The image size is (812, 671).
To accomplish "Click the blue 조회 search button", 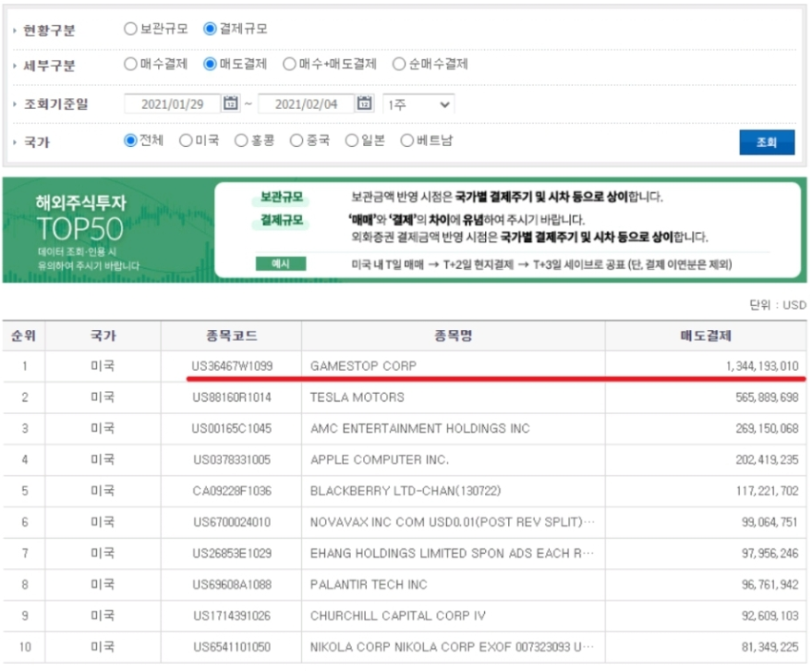I will (x=767, y=142).
